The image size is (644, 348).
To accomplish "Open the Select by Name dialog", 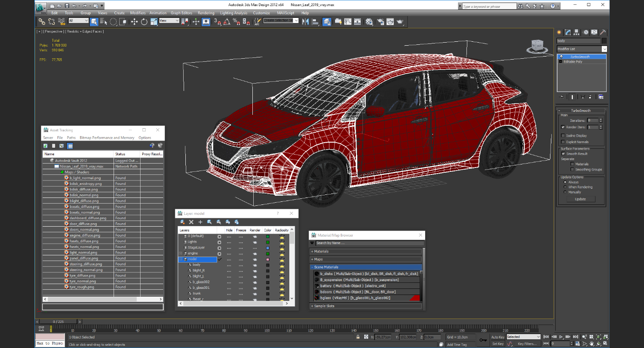I will pos(103,21).
